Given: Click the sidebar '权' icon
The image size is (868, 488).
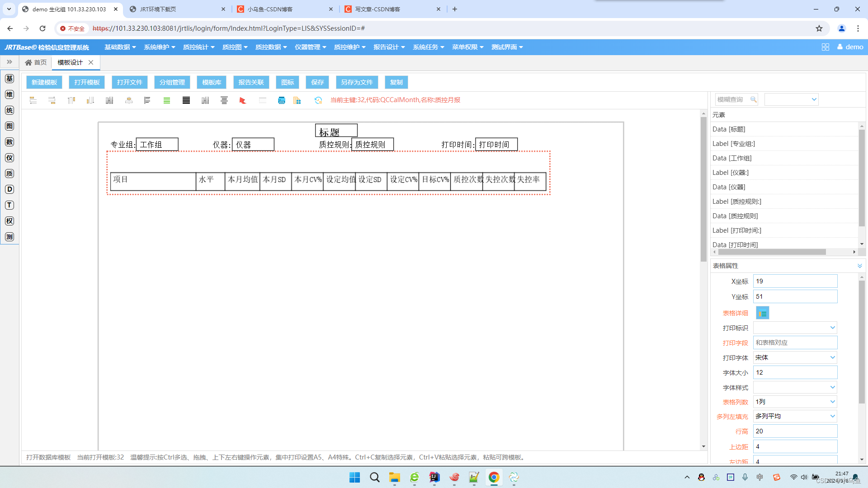Looking at the screenshot, I should (x=9, y=221).
